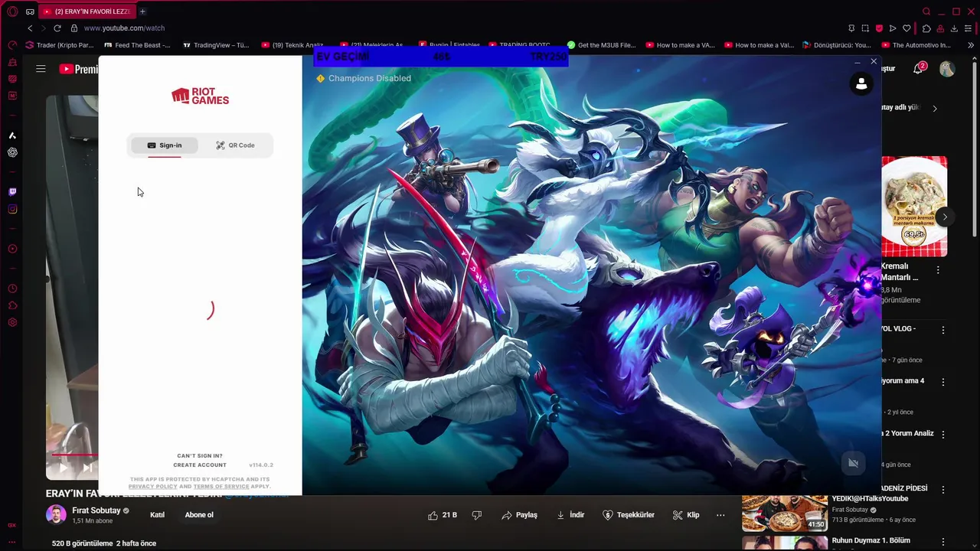Click the CREATE ACCOUNT link
This screenshot has width=980, height=551.
tap(200, 465)
